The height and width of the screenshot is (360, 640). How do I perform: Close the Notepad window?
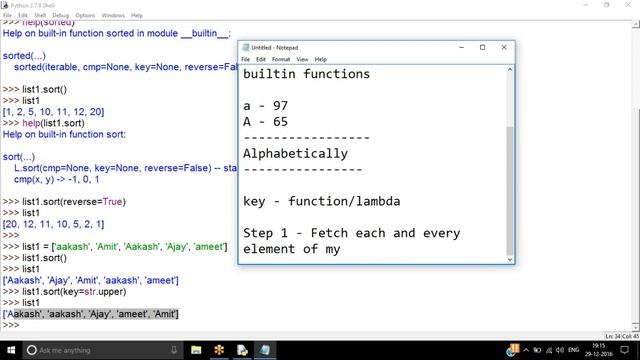[x=504, y=47]
